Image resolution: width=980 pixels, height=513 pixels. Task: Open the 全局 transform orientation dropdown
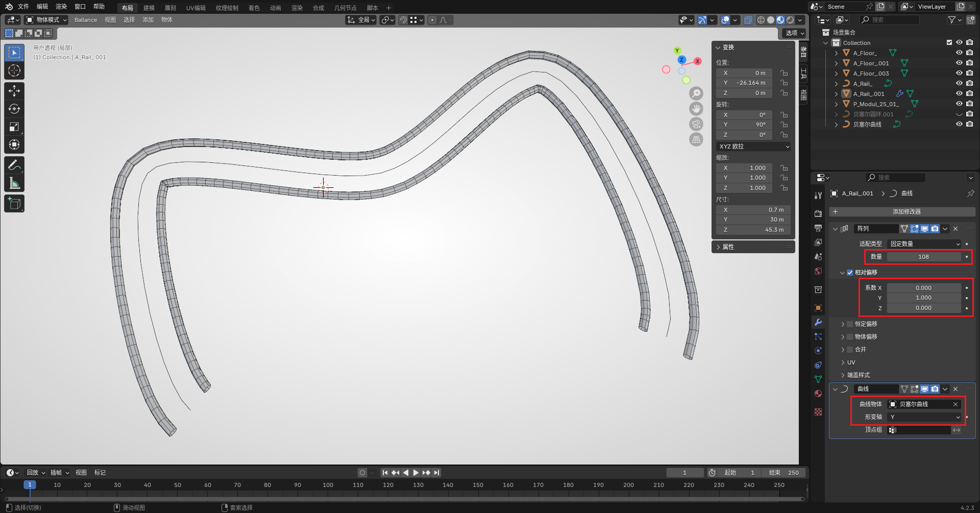click(361, 20)
